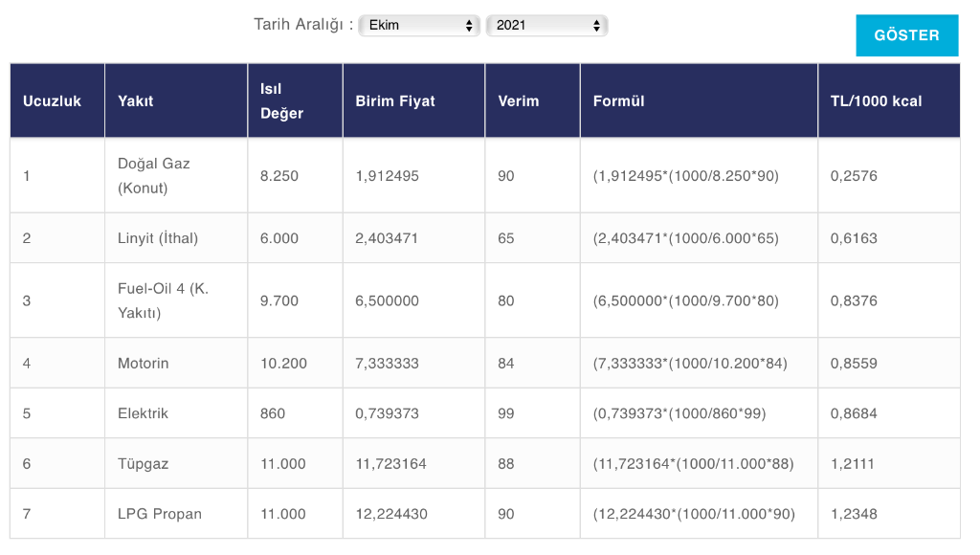Select the LPG Propan result 1,2348
The width and height of the screenshot is (980, 555).
coord(854,514)
